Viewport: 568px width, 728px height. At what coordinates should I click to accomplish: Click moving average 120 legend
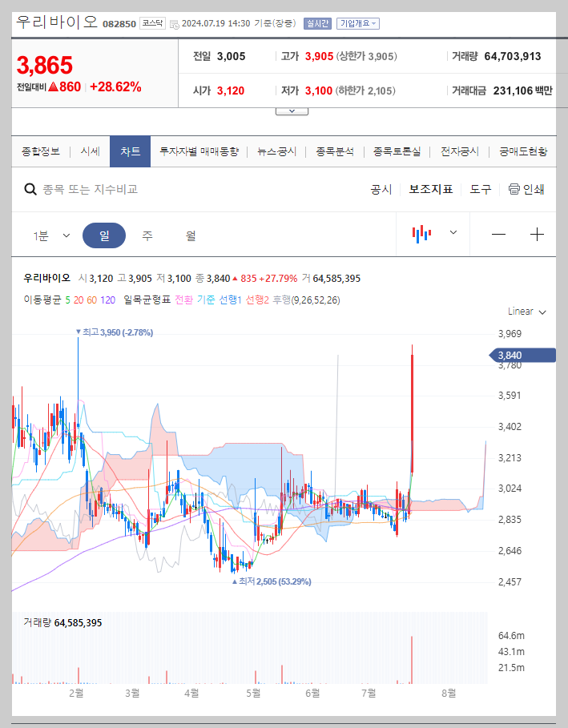click(x=107, y=300)
